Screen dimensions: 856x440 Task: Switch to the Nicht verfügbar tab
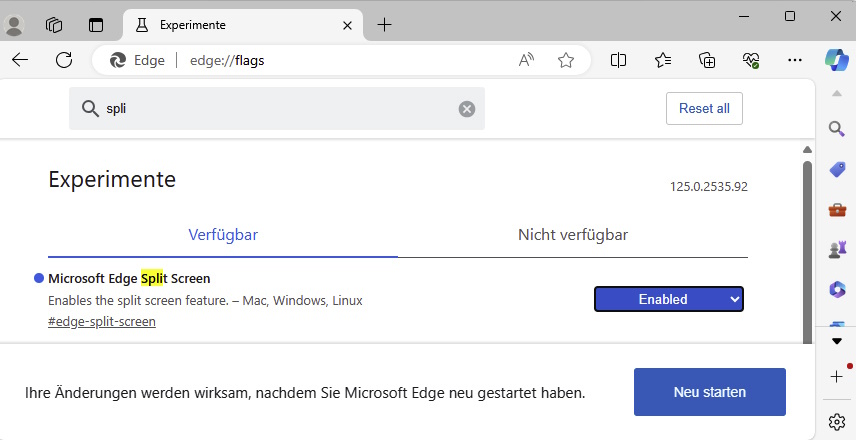pos(573,235)
